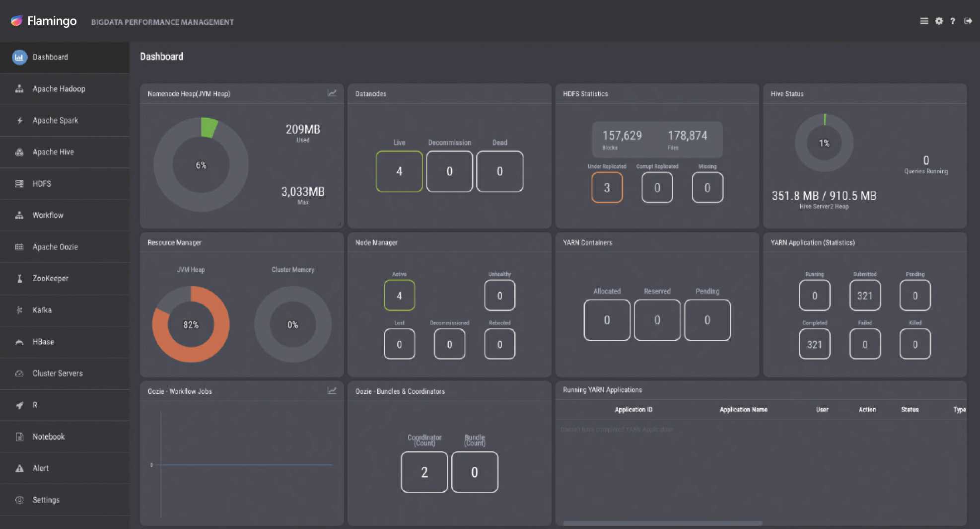
Task: Click the hamburger menu icon in header
Action: click(x=924, y=21)
